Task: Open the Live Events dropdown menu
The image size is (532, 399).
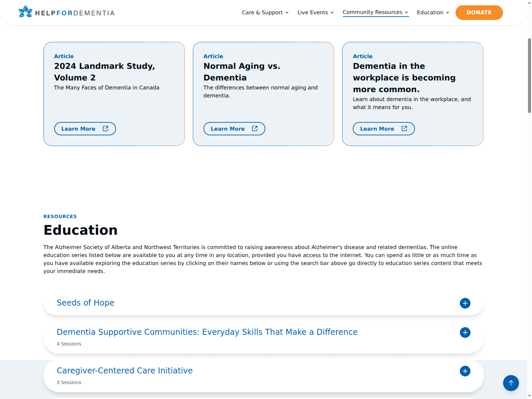Action: pos(316,12)
